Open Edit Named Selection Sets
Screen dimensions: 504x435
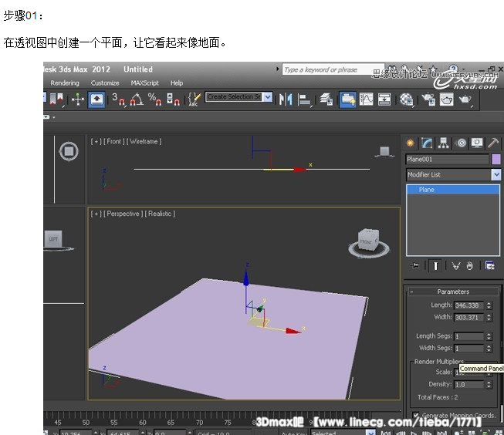(x=194, y=99)
